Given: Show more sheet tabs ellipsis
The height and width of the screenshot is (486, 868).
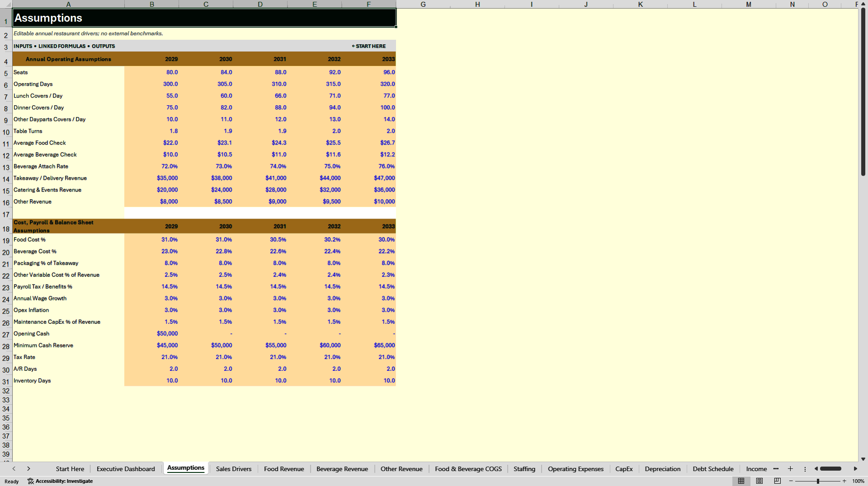Looking at the screenshot, I should coord(776,469).
